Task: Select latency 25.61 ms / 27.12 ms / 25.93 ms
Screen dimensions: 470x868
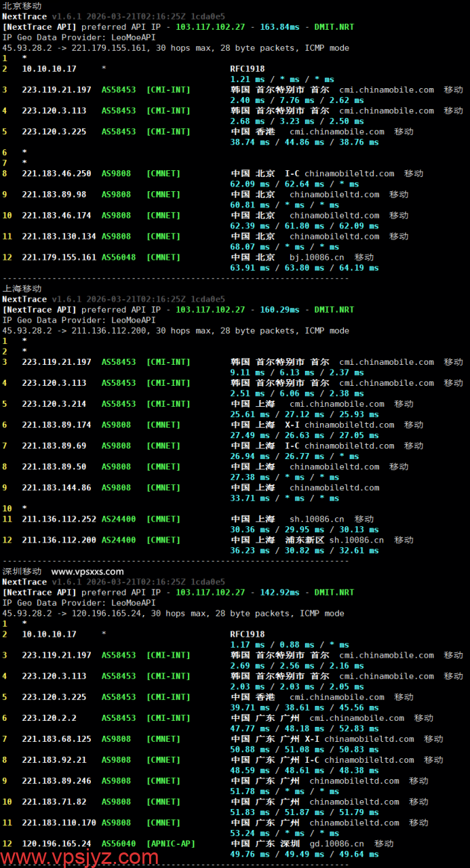Action: tap(305, 414)
